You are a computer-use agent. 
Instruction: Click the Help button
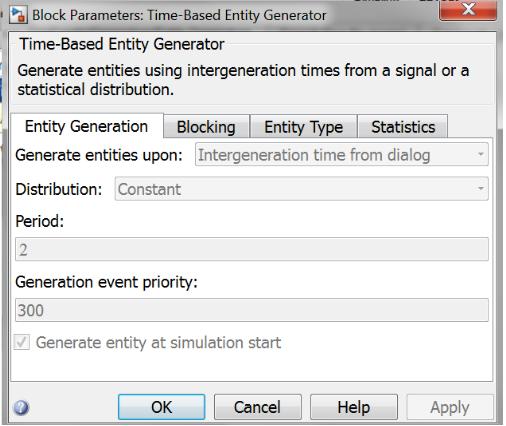(354, 407)
